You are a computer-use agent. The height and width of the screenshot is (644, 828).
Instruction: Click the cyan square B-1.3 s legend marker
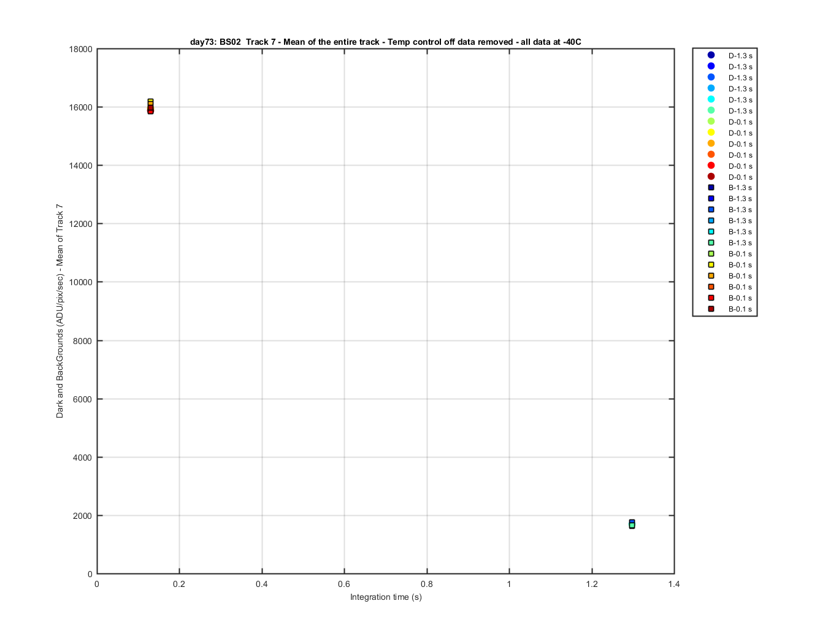tap(711, 232)
